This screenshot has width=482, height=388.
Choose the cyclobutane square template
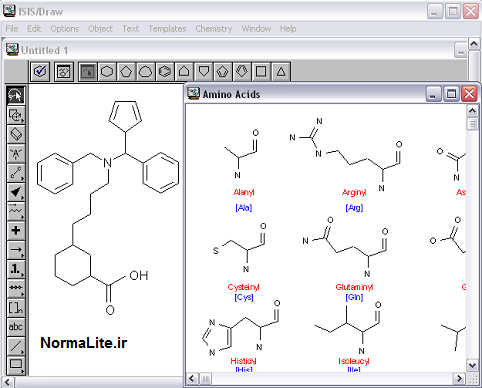point(261,71)
